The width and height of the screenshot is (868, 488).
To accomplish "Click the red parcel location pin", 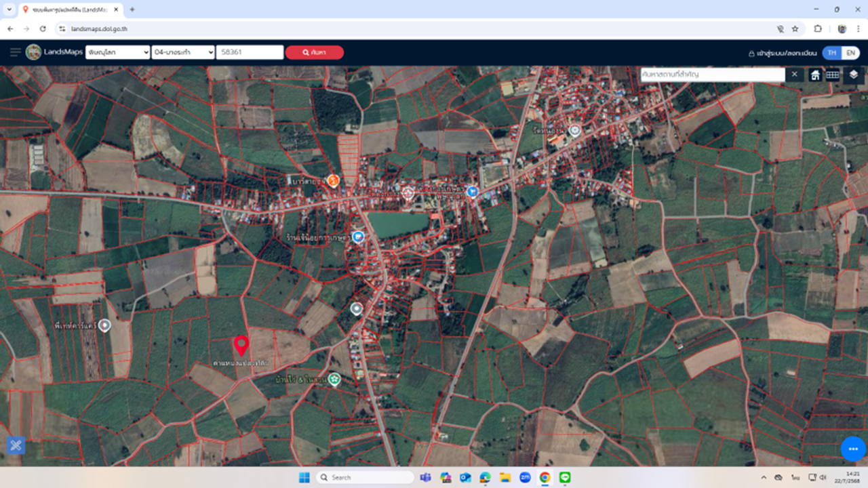I will pos(241,345).
